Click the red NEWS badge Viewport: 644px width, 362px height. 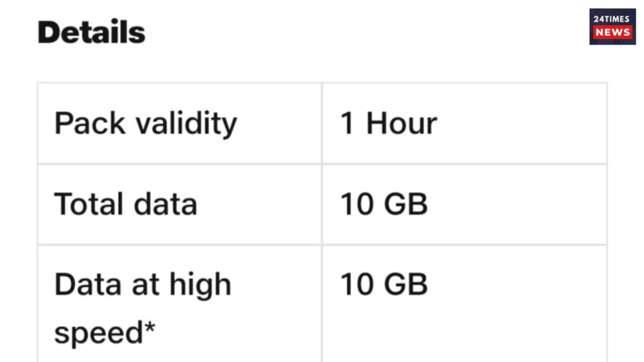613,33
